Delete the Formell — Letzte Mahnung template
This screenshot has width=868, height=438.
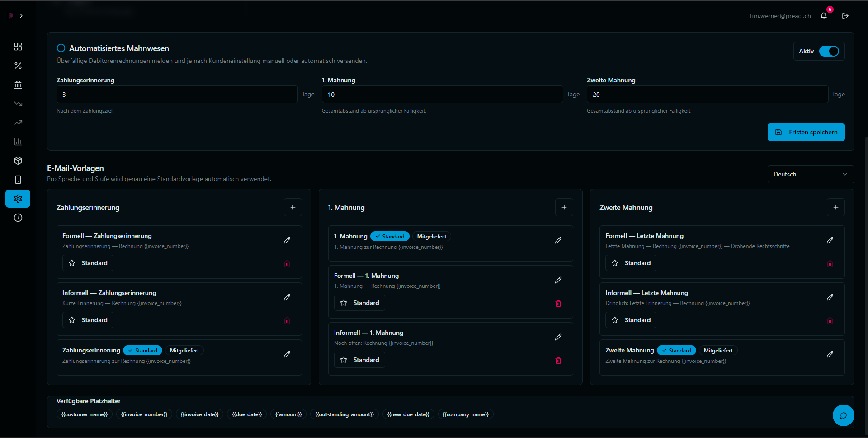pyautogui.click(x=830, y=264)
